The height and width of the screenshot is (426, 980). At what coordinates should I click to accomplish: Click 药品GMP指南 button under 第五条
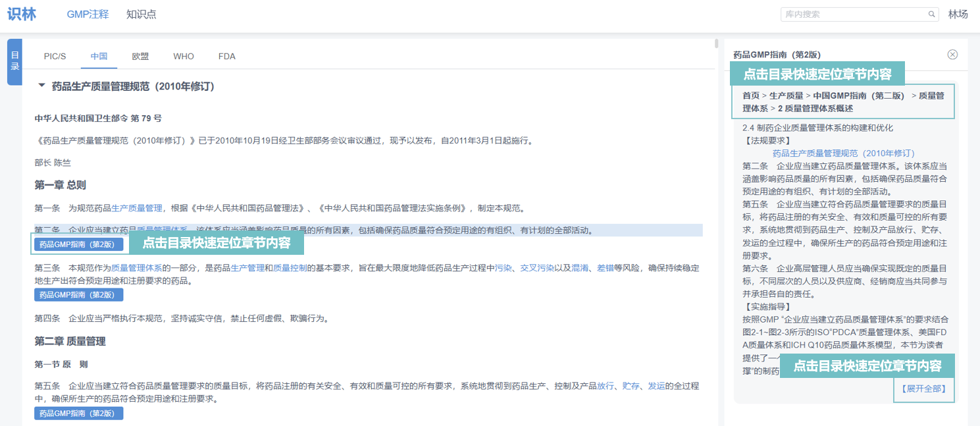tap(78, 413)
